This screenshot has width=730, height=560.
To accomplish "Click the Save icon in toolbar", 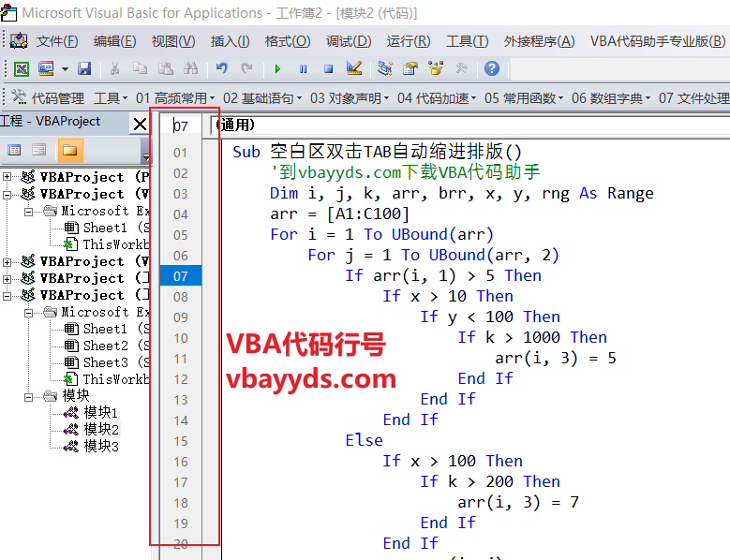I will 84,69.
